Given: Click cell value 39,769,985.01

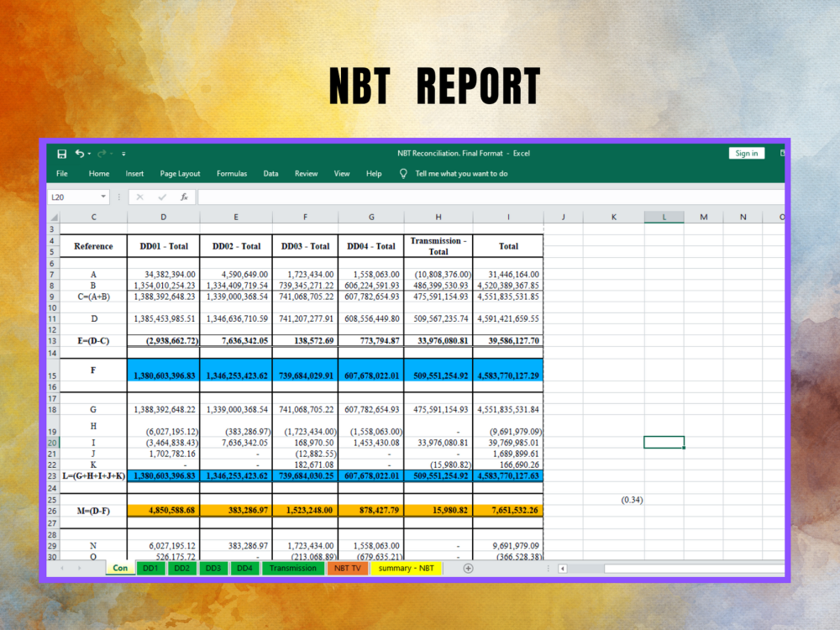Looking at the screenshot, I should [508, 443].
